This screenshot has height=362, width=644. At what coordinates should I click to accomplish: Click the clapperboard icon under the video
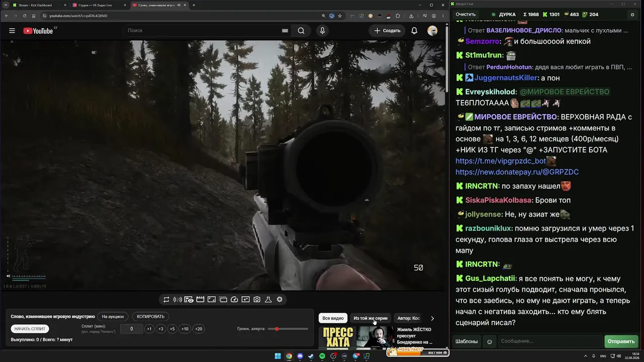point(200,300)
